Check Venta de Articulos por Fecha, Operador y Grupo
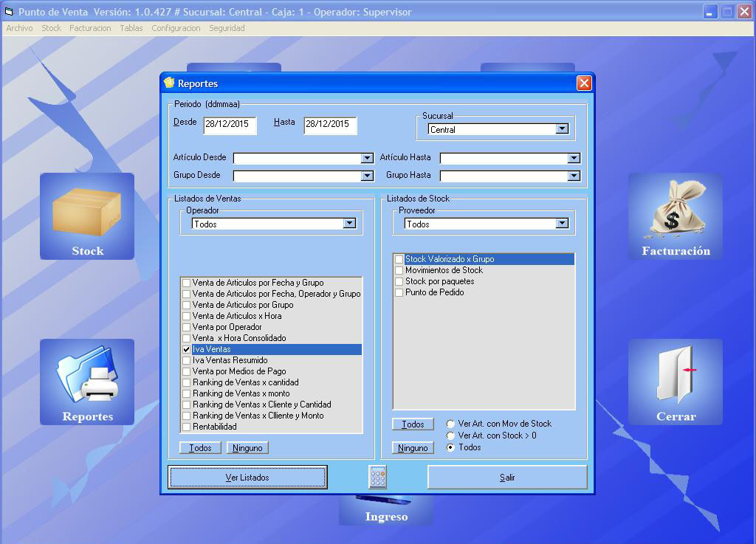This screenshot has width=756, height=544. click(186, 294)
